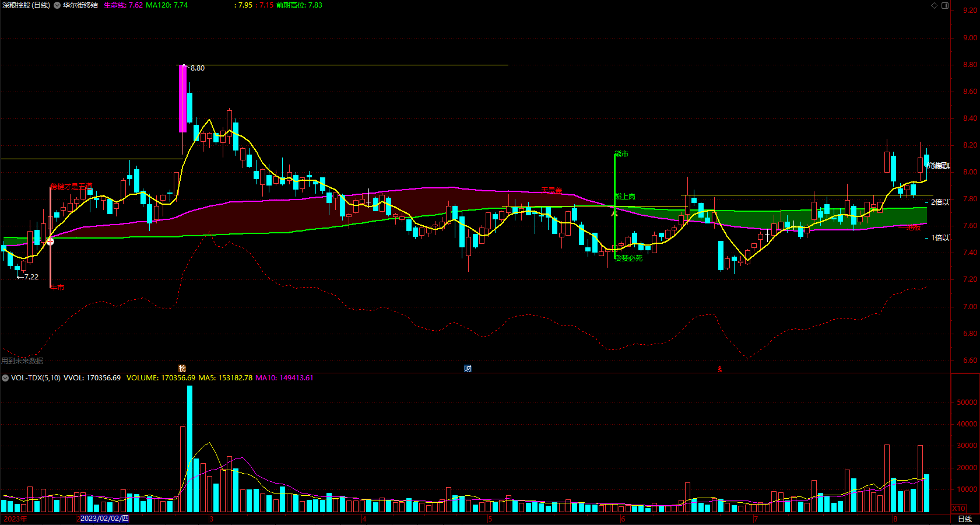Image resolution: width=980 pixels, height=525 pixels.
Task: Click the diamond marker icon at top right
Action: 934,5
